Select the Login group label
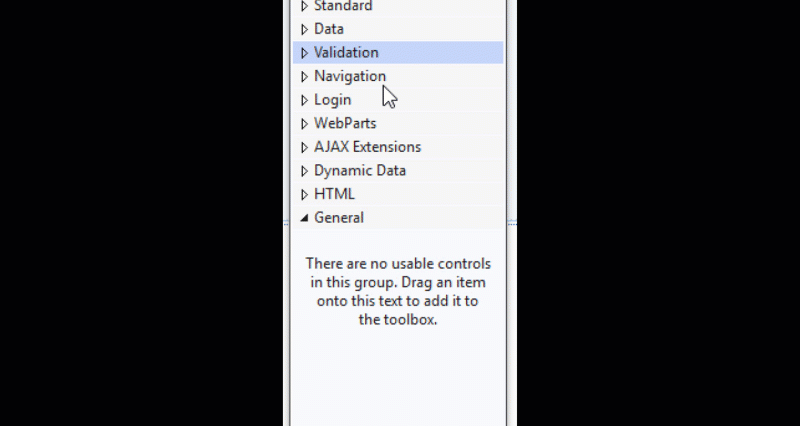Viewport: 800px width, 426px height. click(332, 100)
